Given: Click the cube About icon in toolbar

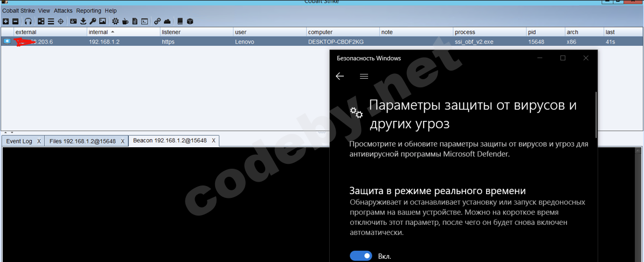Looking at the screenshot, I should 190,21.
